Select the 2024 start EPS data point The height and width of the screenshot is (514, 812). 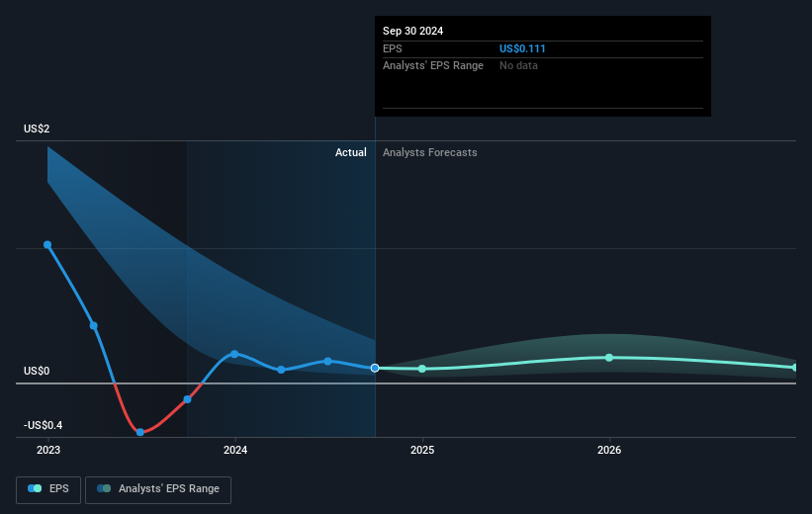234,354
